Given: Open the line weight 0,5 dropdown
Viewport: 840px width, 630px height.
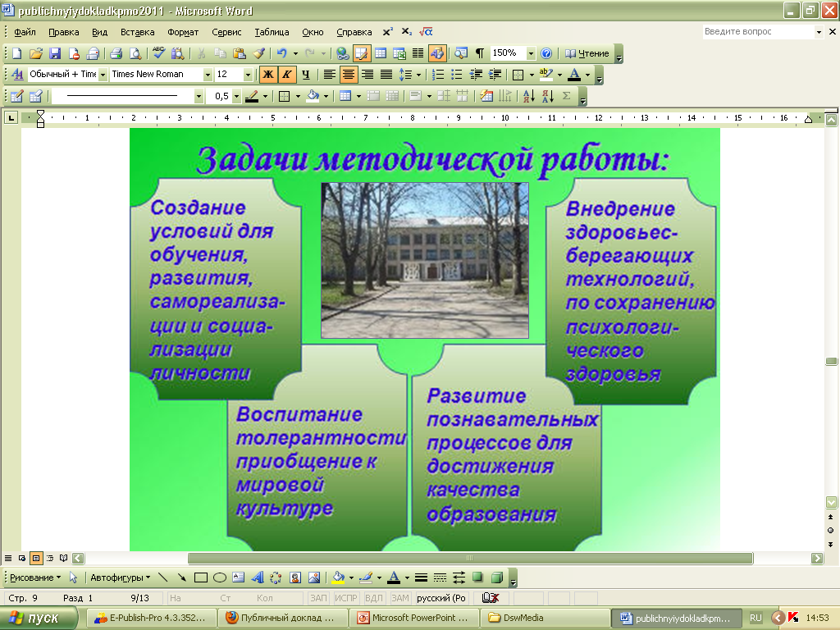Looking at the screenshot, I should (236, 97).
